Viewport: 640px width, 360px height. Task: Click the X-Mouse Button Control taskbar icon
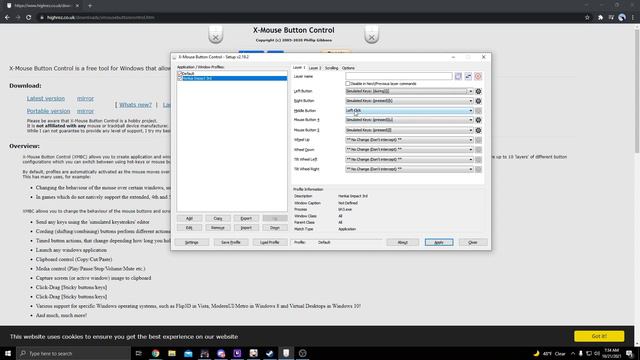coord(286,353)
